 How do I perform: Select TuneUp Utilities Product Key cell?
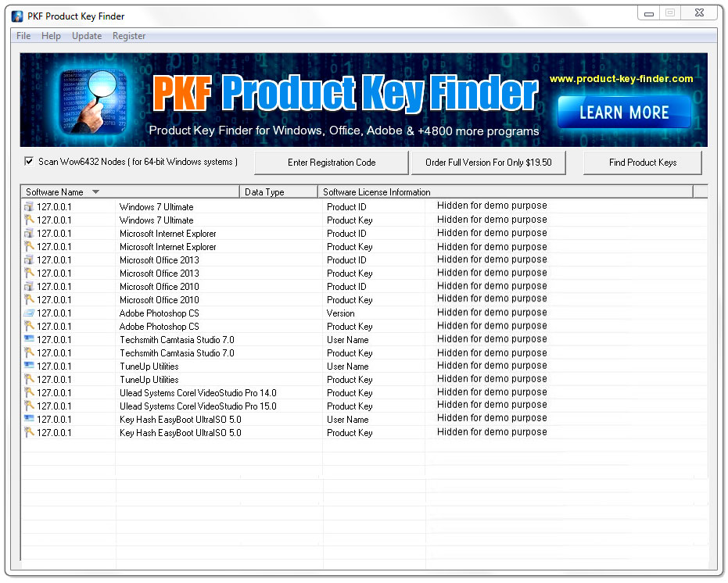(x=350, y=380)
